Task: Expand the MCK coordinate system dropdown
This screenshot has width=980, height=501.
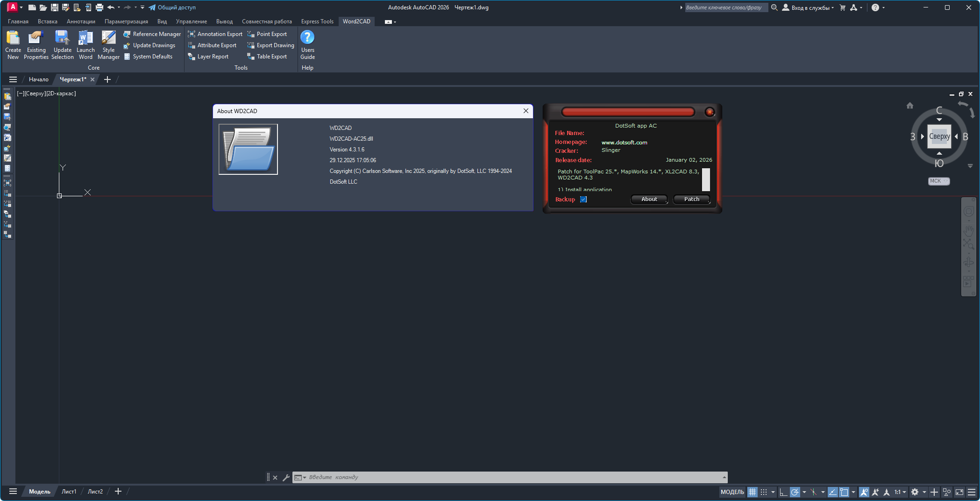Action: click(x=939, y=181)
